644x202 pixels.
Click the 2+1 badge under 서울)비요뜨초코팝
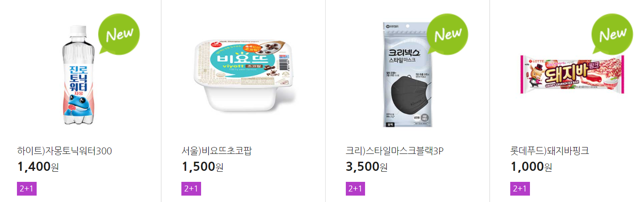click(x=191, y=189)
